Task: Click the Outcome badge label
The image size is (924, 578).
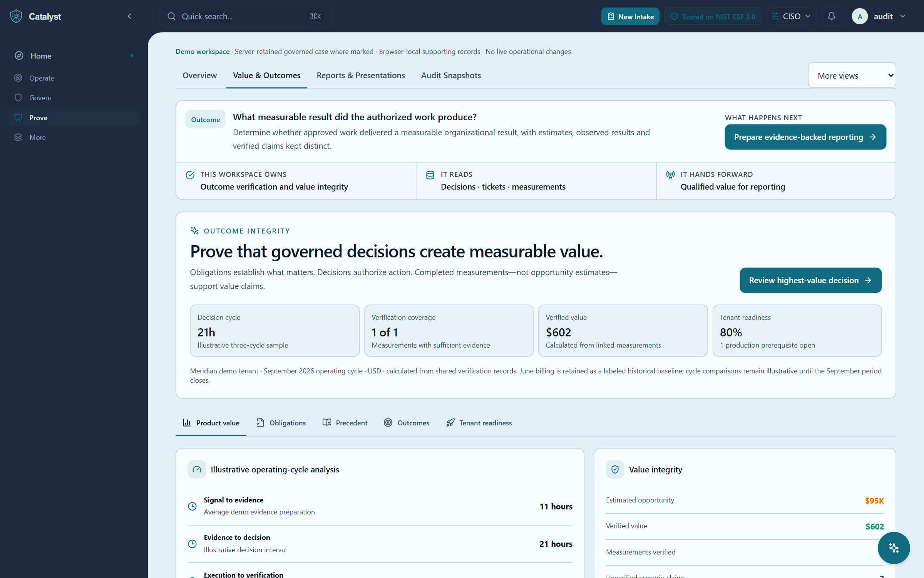Action: pos(205,119)
